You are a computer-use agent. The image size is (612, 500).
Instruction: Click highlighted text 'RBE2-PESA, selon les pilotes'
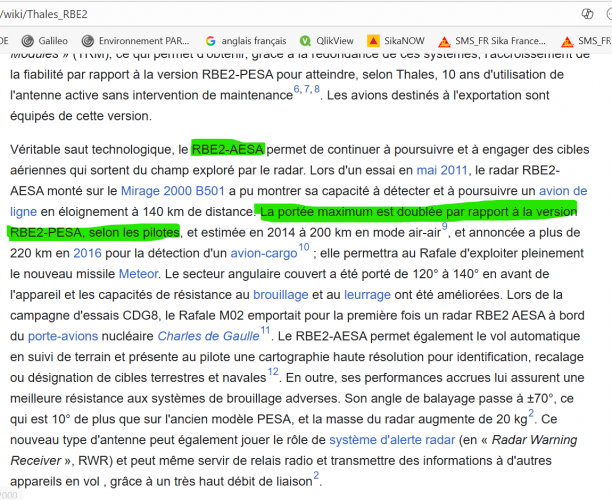pos(95,232)
